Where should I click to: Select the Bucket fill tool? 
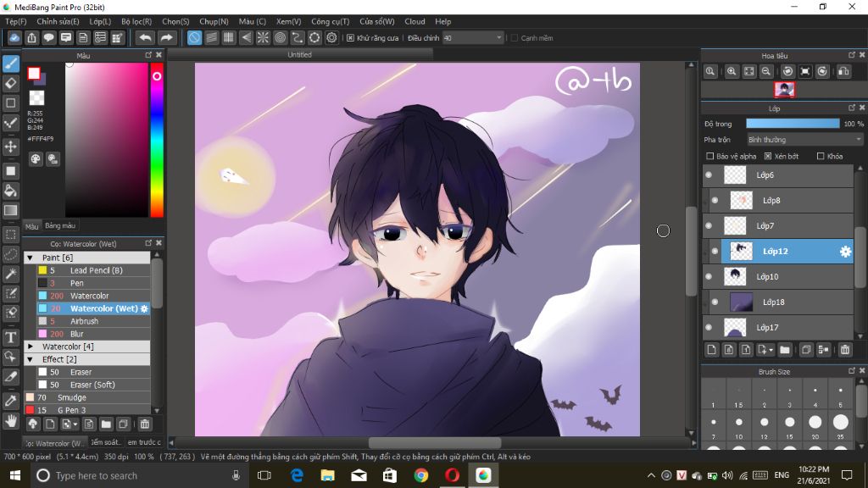tap(10, 191)
